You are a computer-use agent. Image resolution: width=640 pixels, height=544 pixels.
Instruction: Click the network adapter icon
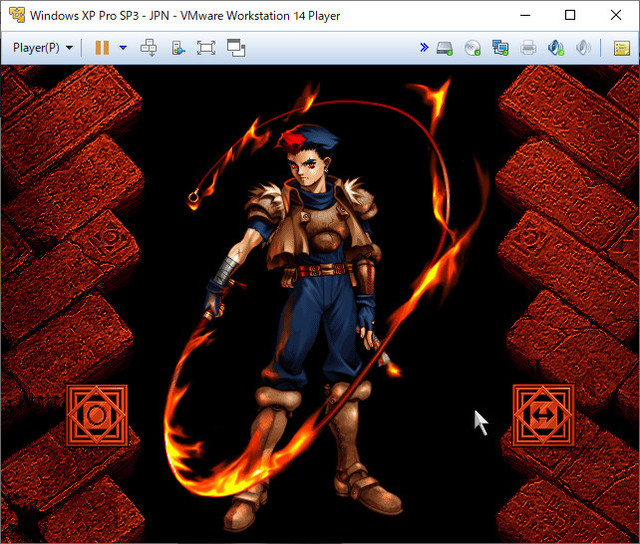[x=500, y=48]
